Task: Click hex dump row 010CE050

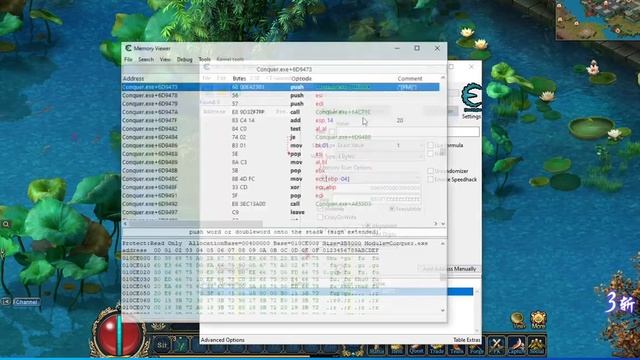Action: pos(251,293)
